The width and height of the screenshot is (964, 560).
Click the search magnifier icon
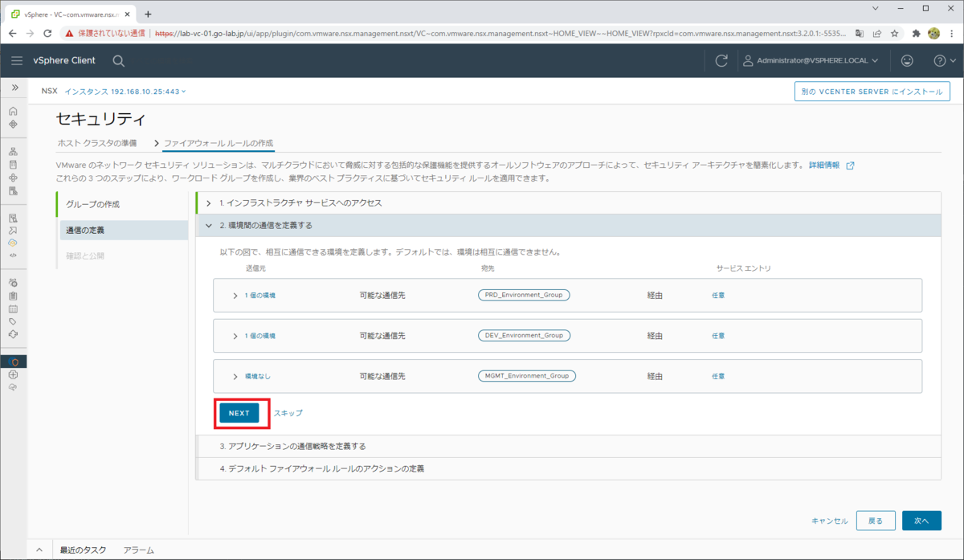pyautogui.click(x=118, y=60)
